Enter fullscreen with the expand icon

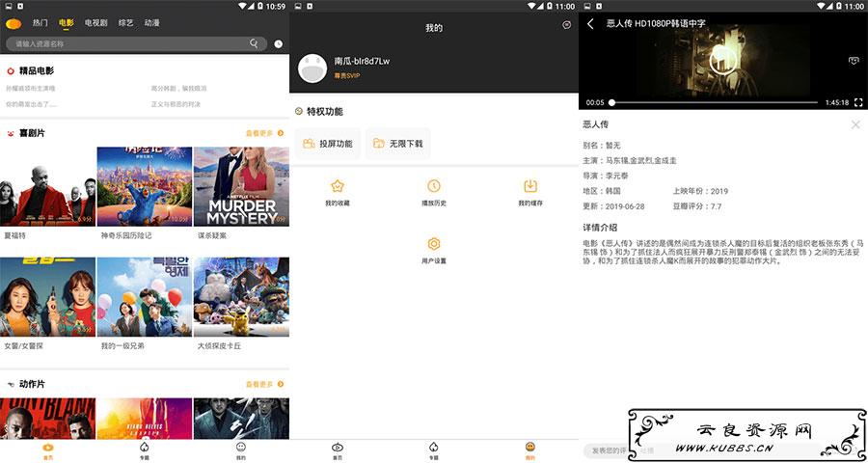[858, 102]
